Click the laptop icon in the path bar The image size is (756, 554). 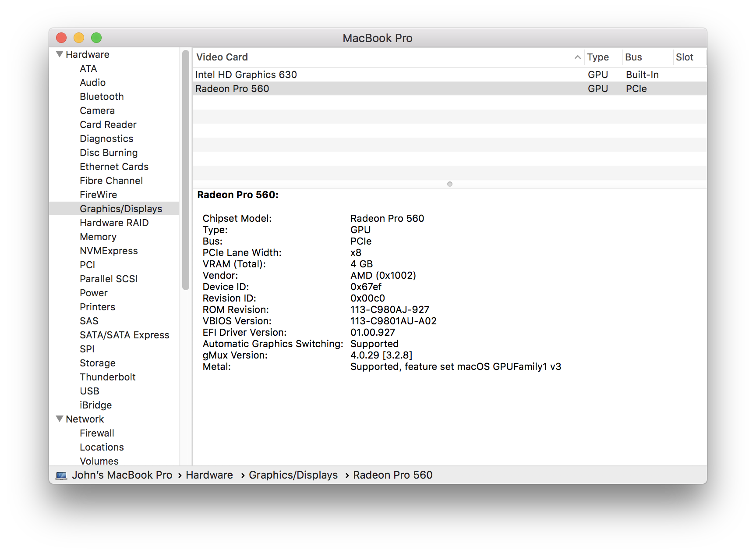click(x=62, y=476)
